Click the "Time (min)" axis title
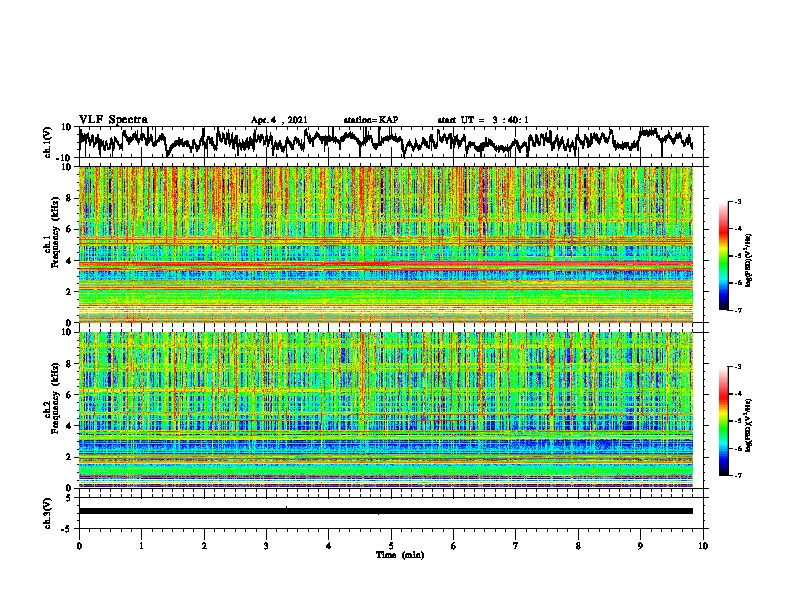Screen dimensions: 792x612 [x=400, y=555]
